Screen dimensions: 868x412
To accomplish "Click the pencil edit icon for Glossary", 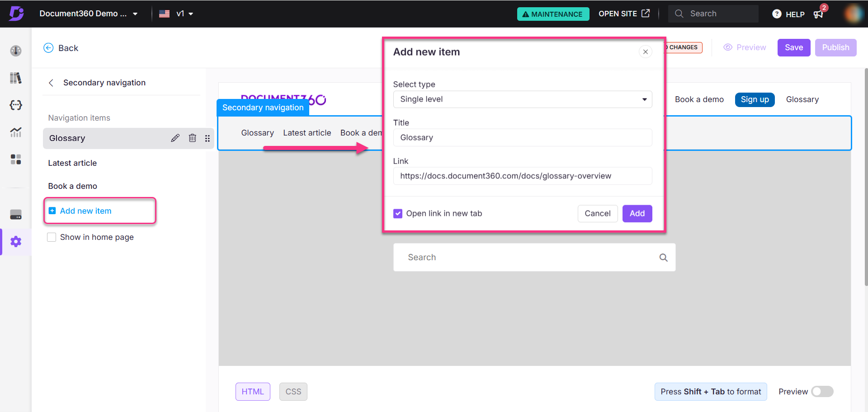I will tap(175, 138).
